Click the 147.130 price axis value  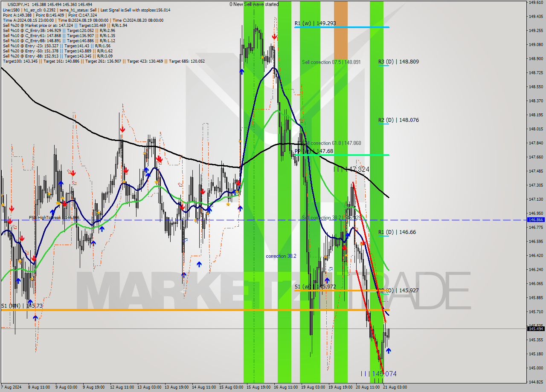click(x=536, y=199)
